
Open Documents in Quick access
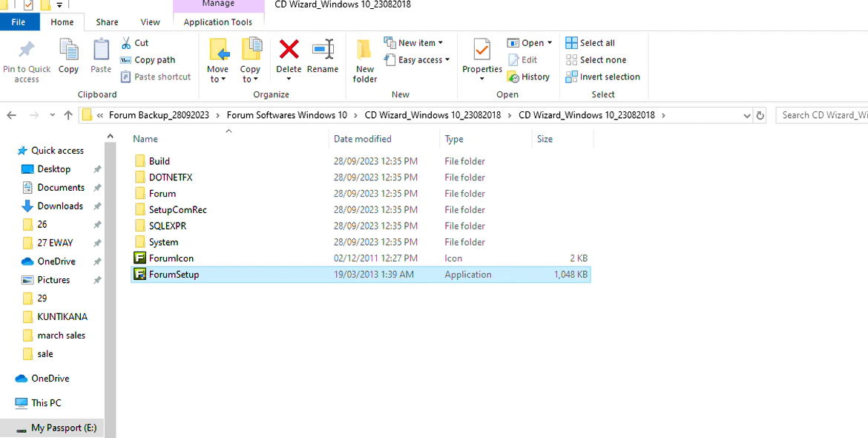(x=61, y=187)
